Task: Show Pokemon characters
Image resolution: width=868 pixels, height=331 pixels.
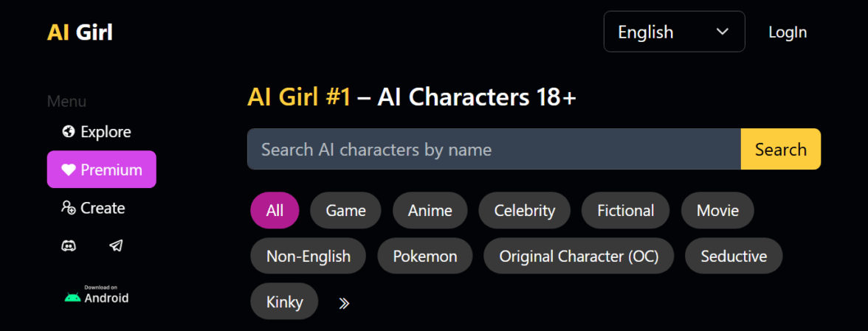Action: (424, 257)
